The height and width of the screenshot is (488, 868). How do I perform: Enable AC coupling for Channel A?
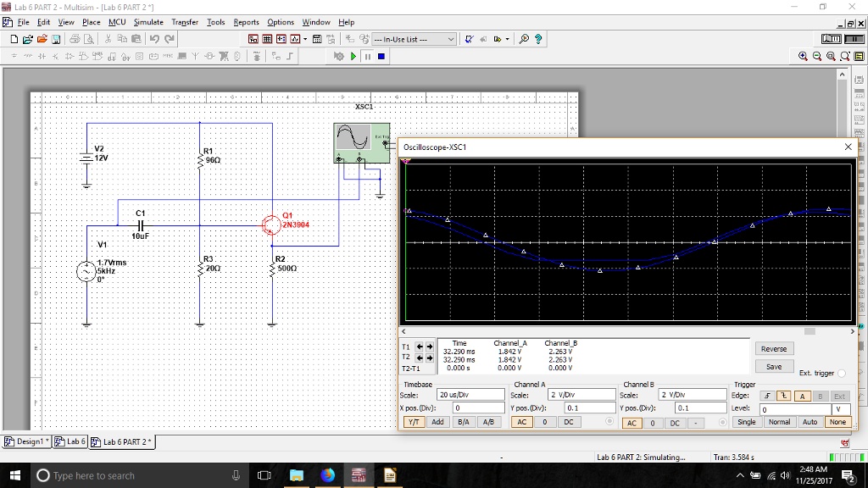tap(521, 423)
